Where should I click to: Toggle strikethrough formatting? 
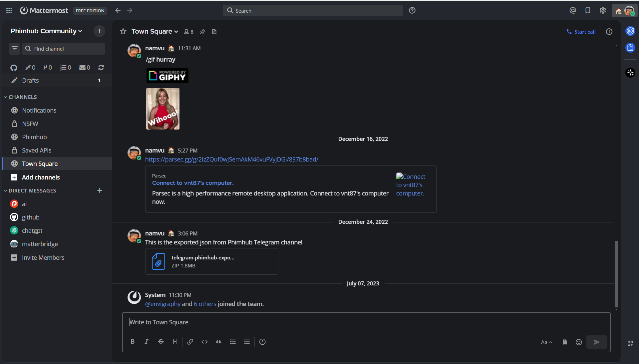click(x=161, y=342)
